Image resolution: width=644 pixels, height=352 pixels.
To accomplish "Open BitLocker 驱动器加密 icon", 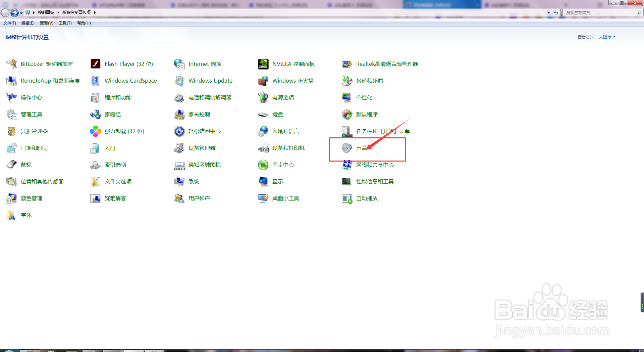I will click(12, 64).
